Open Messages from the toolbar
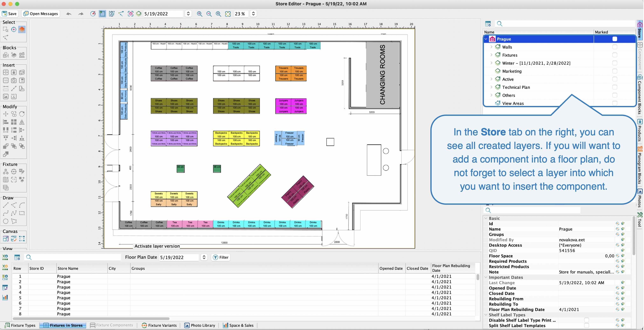Image resolution: width=644 pixels, height=330 pixels. tap(41, 14)
